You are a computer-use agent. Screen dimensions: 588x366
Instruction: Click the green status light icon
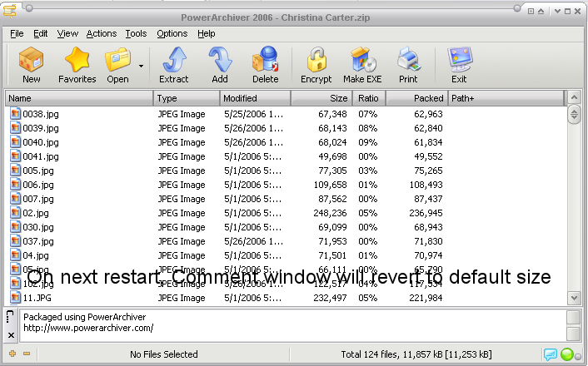566,354
